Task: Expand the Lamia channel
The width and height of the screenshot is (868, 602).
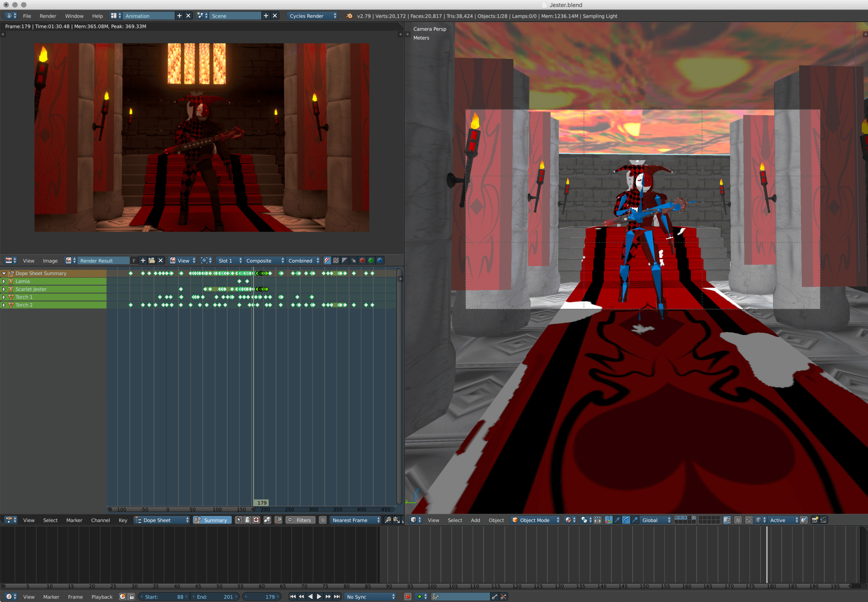Action: (x=4, y=281)
